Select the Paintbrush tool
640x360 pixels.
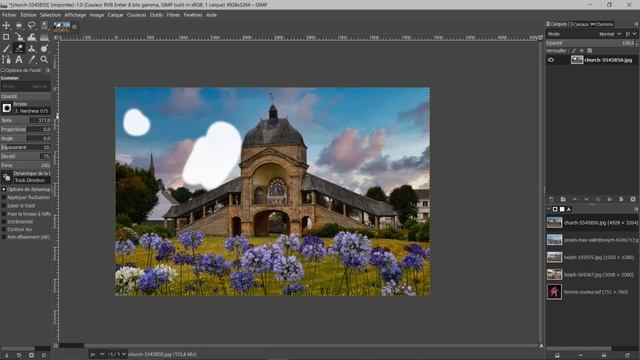click(6, 48)
